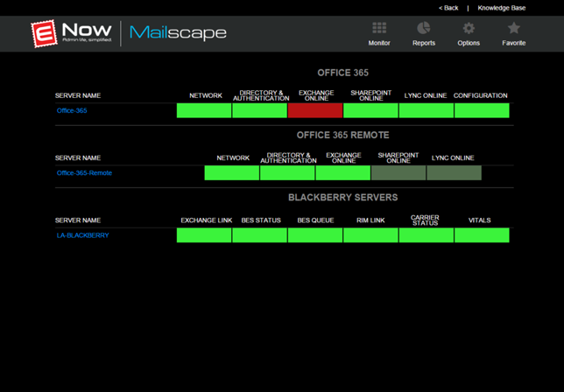Click the CARRIER STATUS column header
The image size is (564, 392).
[x=425, y=220]
